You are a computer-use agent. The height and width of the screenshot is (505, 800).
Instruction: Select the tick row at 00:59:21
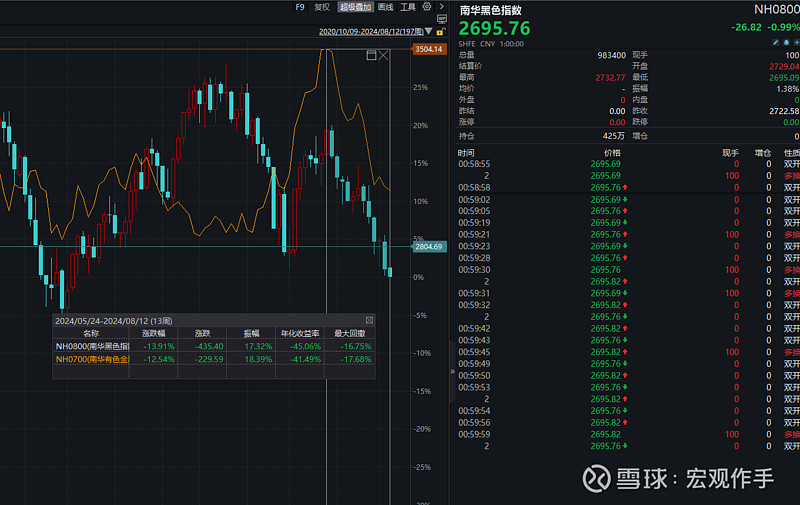pyautogui.click(x=628, y=235)
